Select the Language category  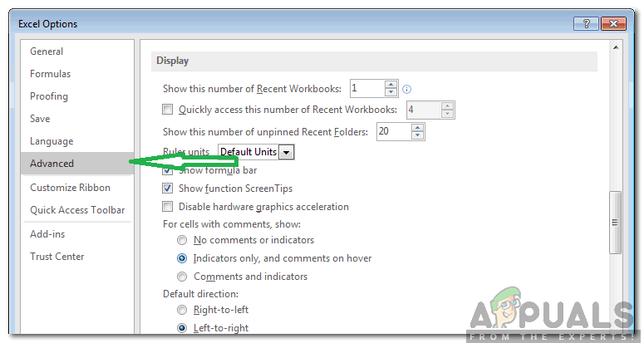point(77,141)
